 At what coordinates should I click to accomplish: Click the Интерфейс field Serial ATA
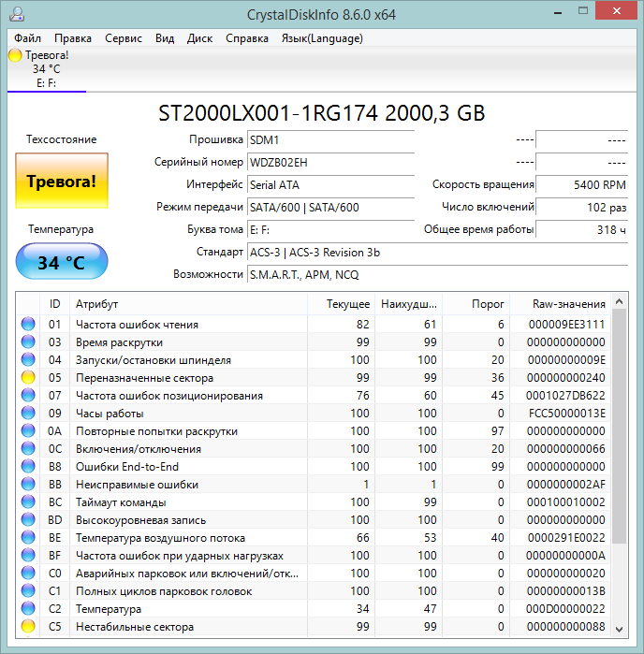330,184
